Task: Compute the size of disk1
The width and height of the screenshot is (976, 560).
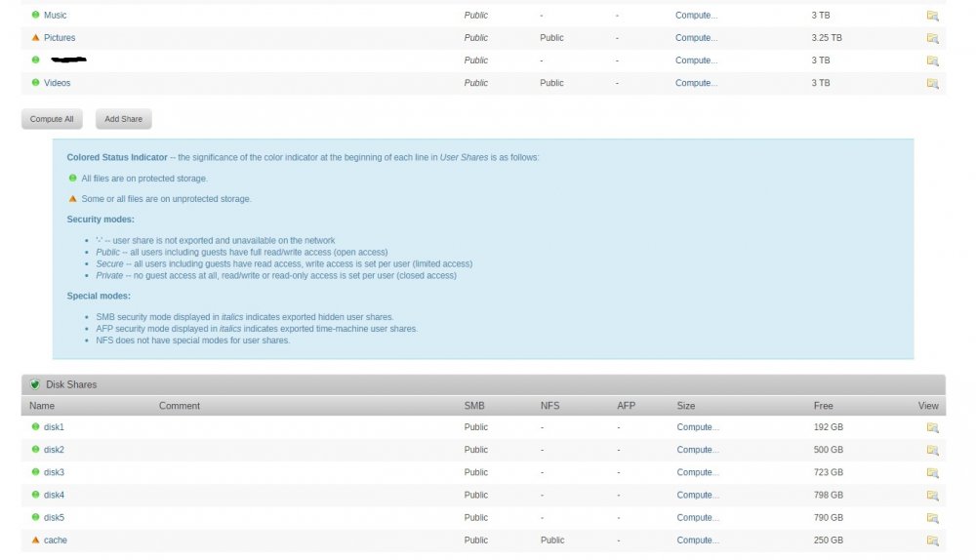Action: click(x=698, y=427)
